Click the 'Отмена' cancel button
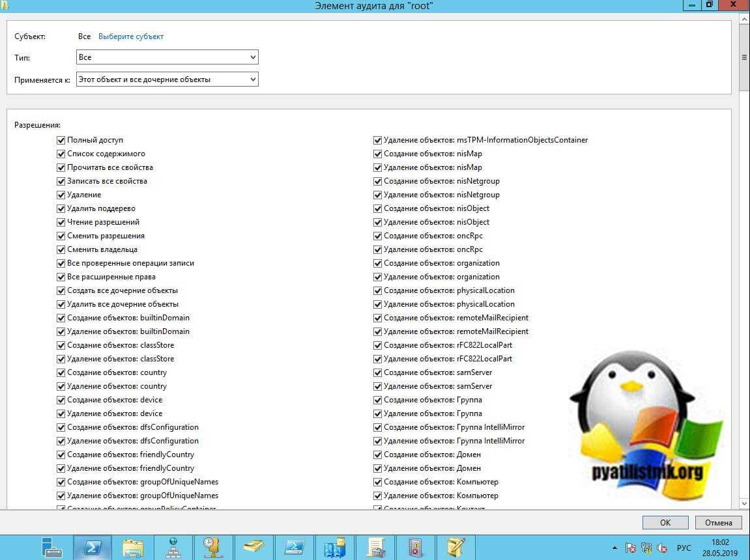The image size is (750, 560). pos(718,522)
